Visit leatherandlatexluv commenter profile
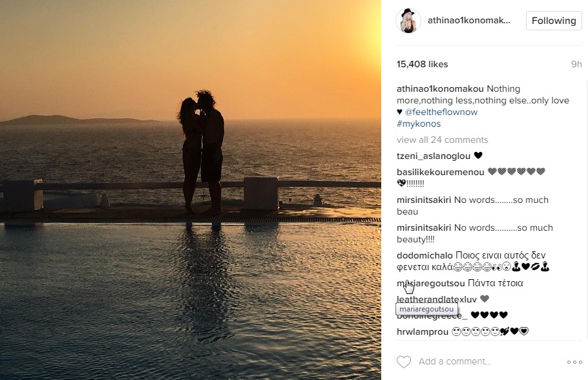This screenshot has width=588, height=380. [x=437, y=299]
